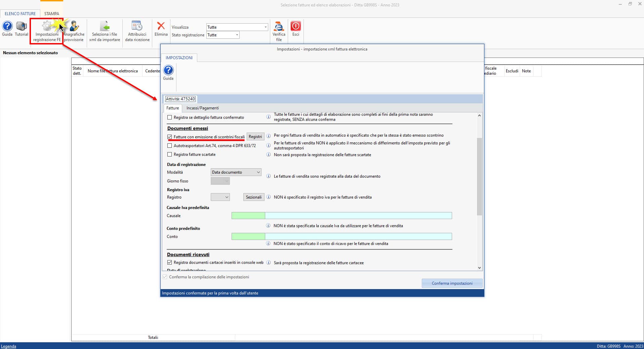The width and height of the screenshot is (644, 349).
Task: Click Impostazioni registrazione FE gear icon
Action: [47, 27]
